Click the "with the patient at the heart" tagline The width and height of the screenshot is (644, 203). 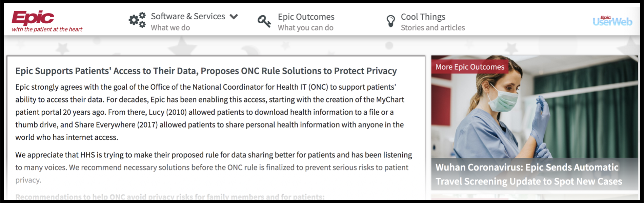(47, 29)
